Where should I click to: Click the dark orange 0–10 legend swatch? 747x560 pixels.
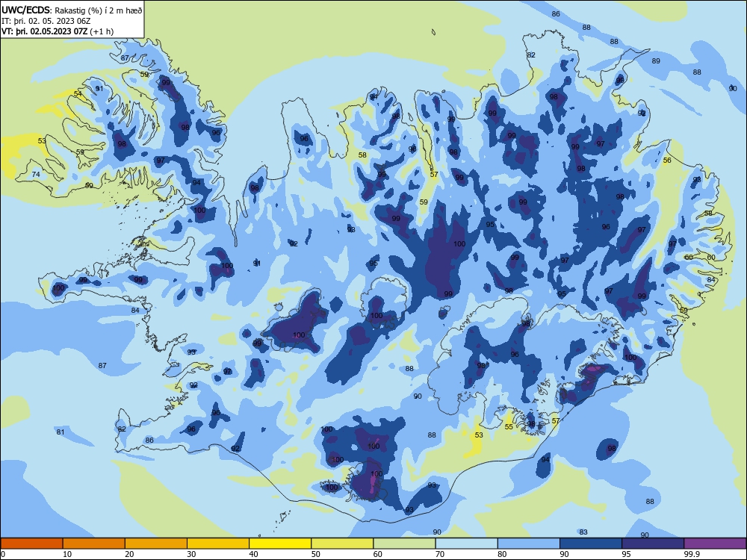click(31, 544)
